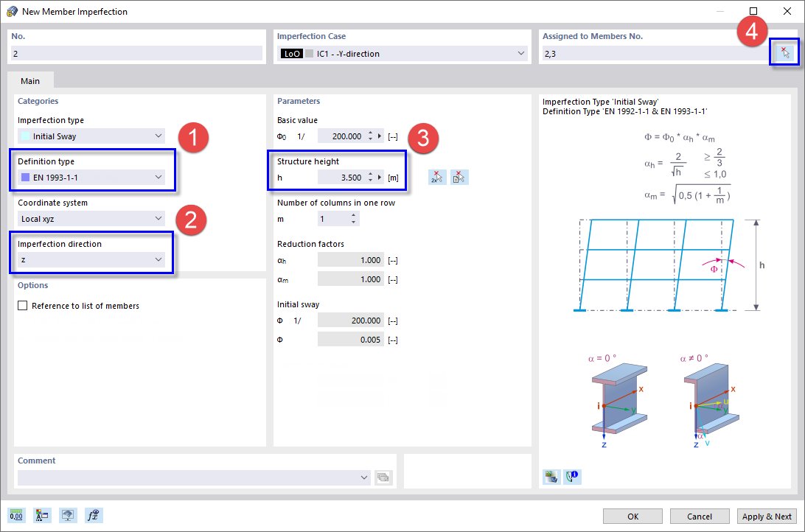Increase the basic value with spinner

(x=370, y=133)
